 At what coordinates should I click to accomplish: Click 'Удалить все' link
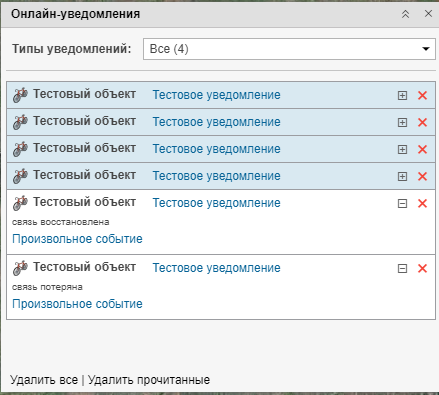[44, 380]
